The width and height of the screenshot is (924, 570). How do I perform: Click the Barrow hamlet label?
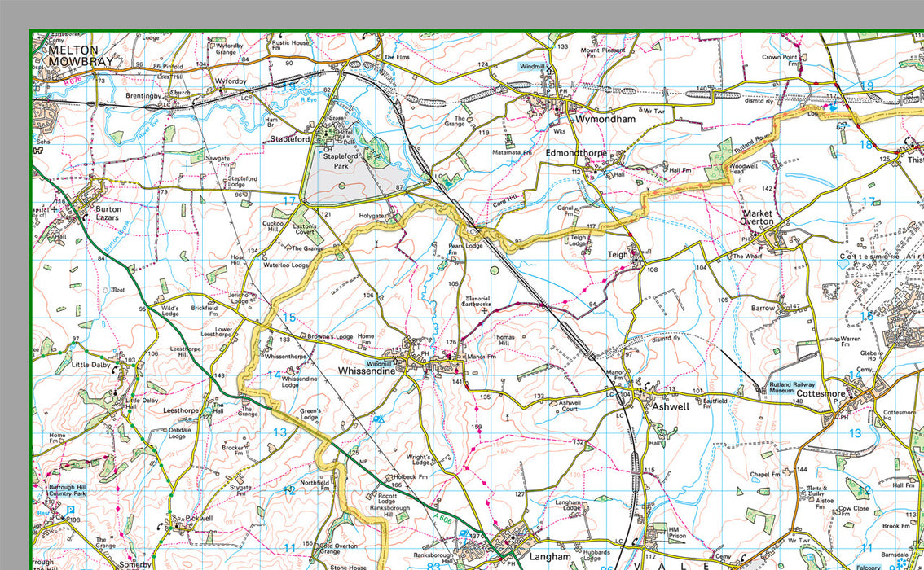click(763, 308)
